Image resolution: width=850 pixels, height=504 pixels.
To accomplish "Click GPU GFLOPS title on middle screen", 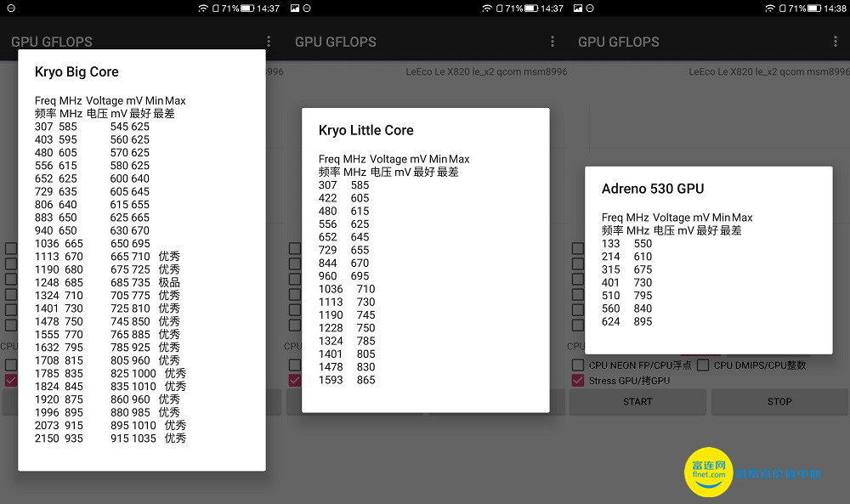I will [336, 42].
